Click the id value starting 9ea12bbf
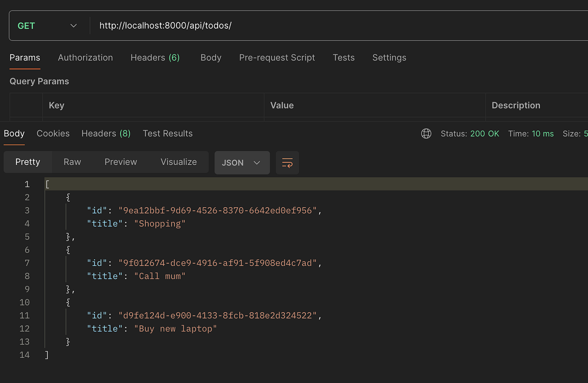Screen dimensions: 588x383 click(x=218, y=210)
